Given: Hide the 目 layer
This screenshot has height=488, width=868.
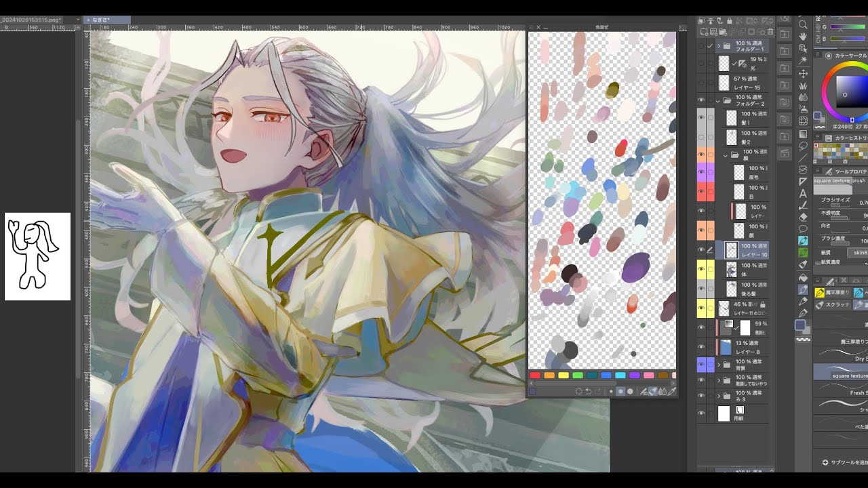Looking at the screenshot, I should point(701,191).
